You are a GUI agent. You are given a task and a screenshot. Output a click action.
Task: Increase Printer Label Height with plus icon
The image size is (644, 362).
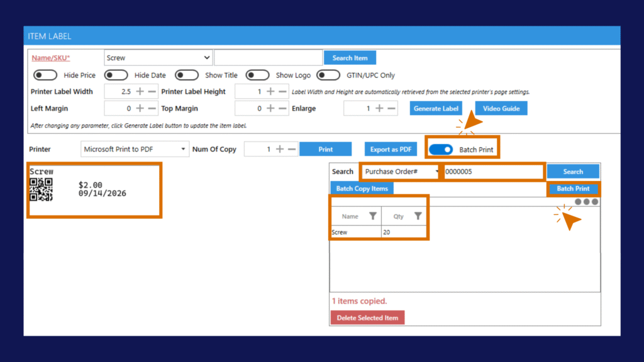(270, 92)
